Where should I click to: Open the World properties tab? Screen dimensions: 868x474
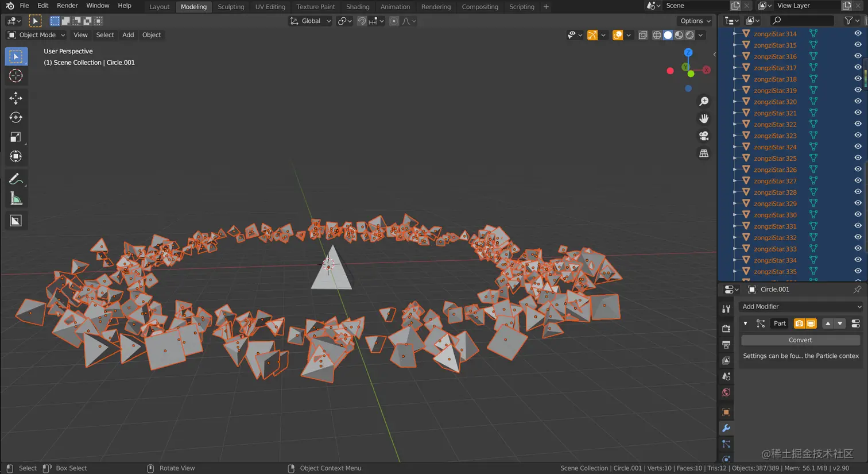(726, 393)
